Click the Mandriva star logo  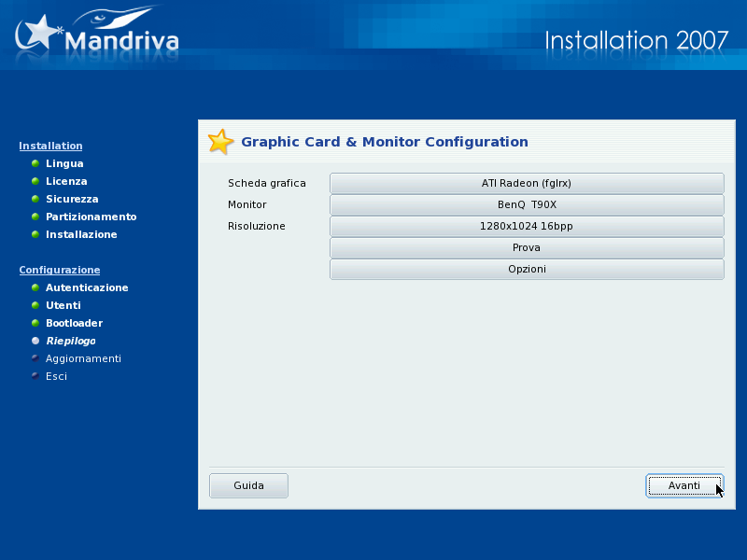pos(37,34)
